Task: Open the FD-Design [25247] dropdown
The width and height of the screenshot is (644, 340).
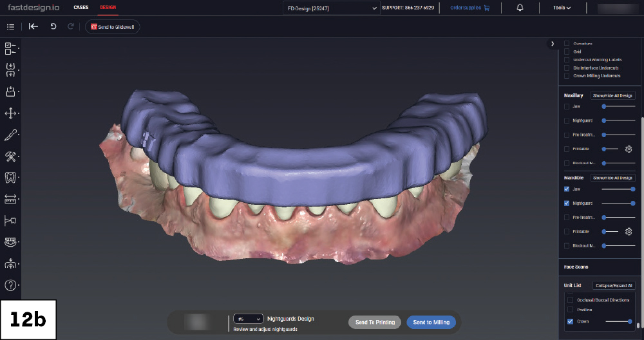Action: [332, 8]
